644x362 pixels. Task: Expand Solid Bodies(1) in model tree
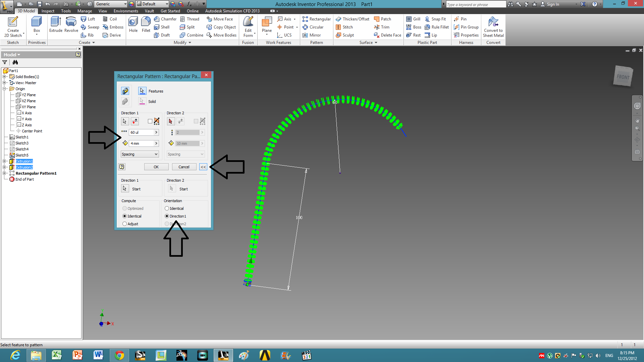[x=4, y=77]
